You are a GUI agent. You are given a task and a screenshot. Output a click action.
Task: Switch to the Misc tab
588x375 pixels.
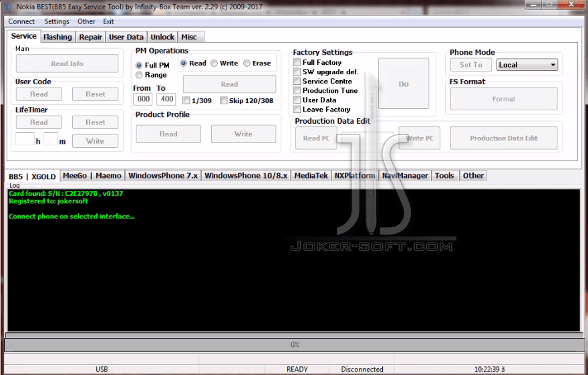[x=189, y=37]
